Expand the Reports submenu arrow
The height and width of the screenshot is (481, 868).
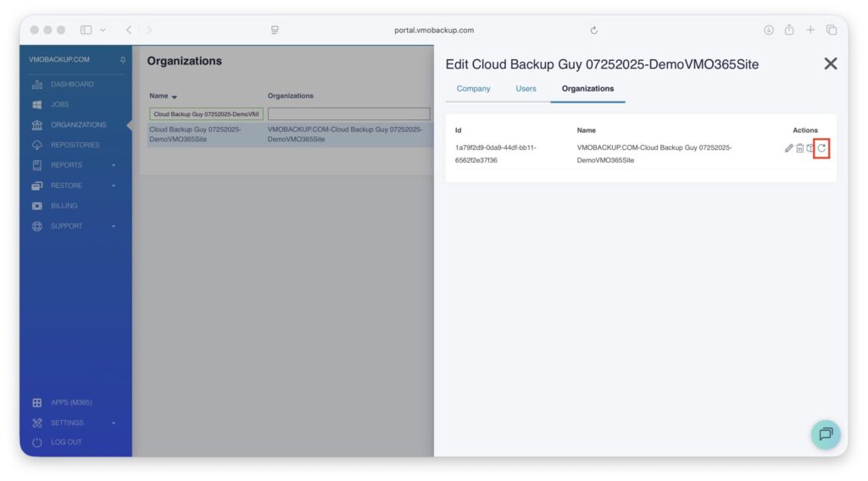(114, 165)
